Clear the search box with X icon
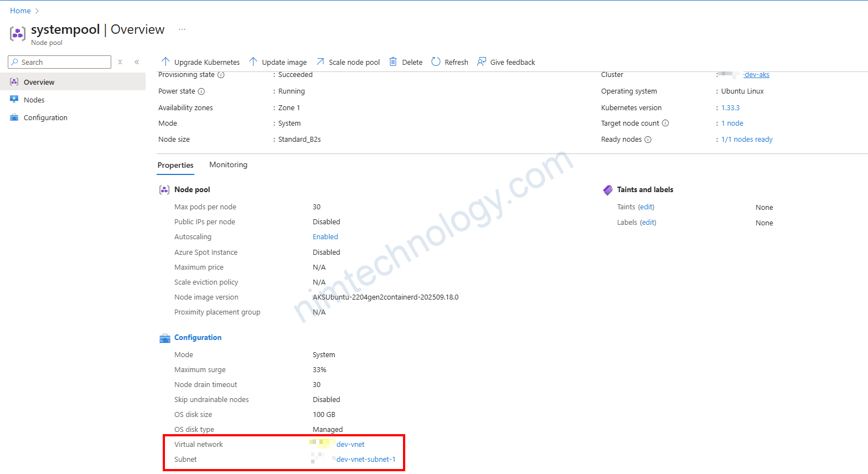The height and width of the screenshot is (474, 868). tap(120, 62)
